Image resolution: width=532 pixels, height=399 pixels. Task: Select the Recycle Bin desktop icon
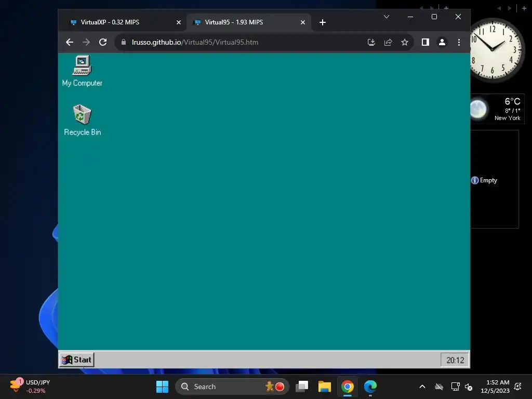point(82,120)
